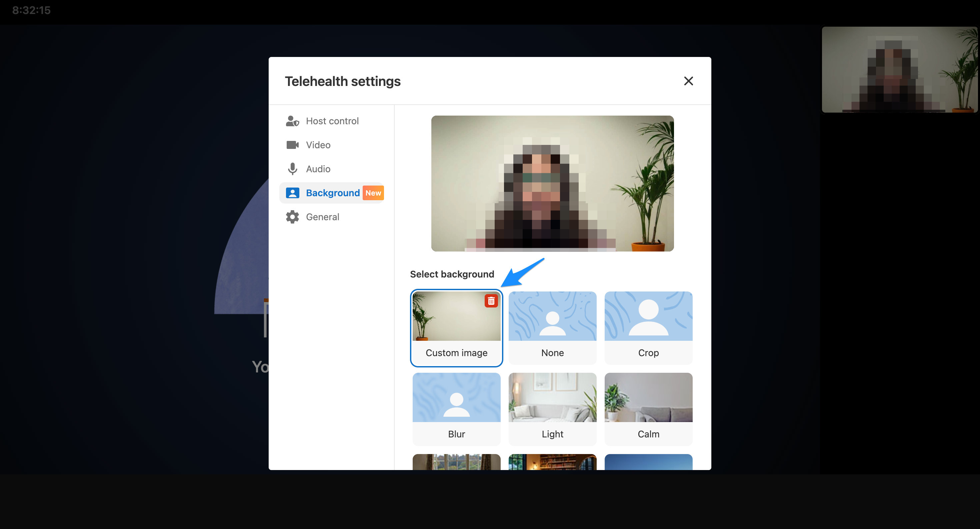Image resolution: width=980 pixels, height=529 pixels.
Task: Close the Telehealth settings dialog
Action: point(688,81)
